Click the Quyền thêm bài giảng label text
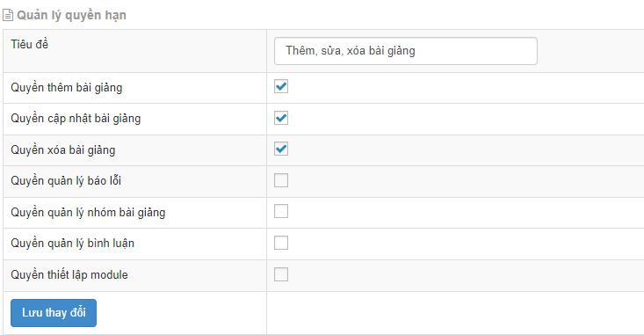The image size is (644, 335). [x=67, y=88]
